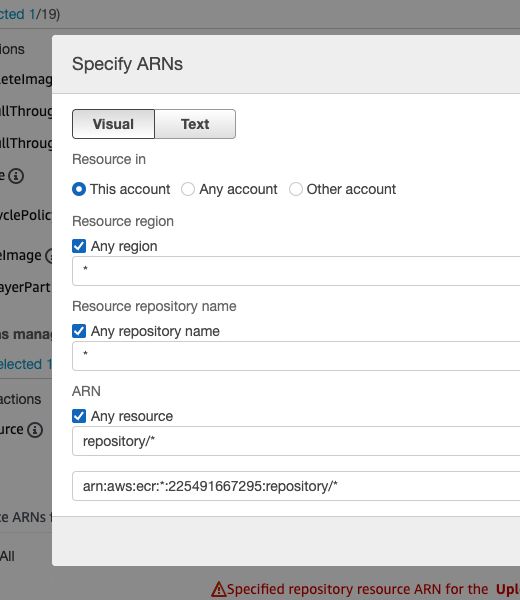Click the Resource in label
Viewport: 520px width, 600px height.
[109, 159]
